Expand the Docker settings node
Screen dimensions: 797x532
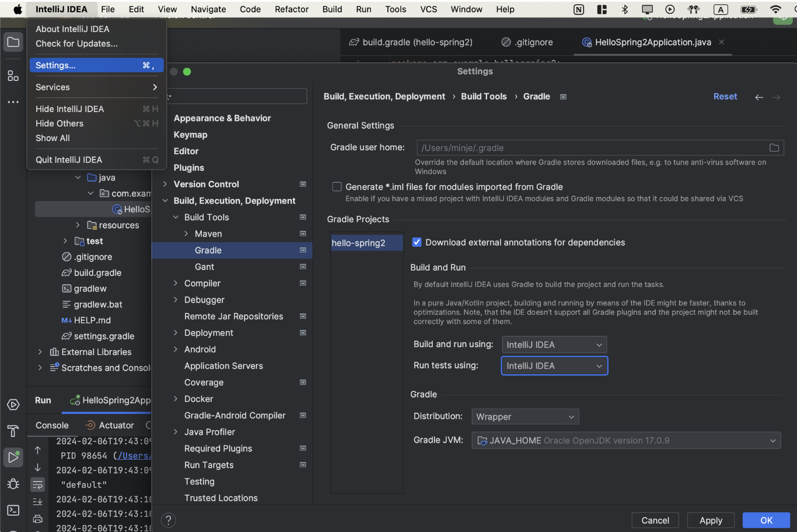point(176,399)
